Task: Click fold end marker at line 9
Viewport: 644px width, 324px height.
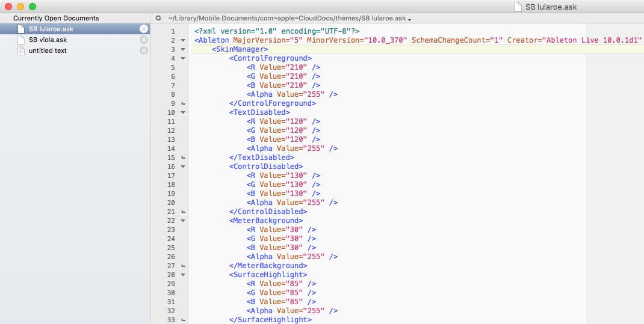Action: coord(183,104)
